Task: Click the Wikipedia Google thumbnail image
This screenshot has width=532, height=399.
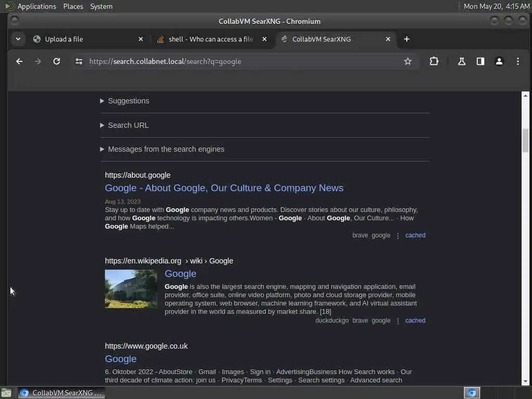Action: tap(131, 289)
